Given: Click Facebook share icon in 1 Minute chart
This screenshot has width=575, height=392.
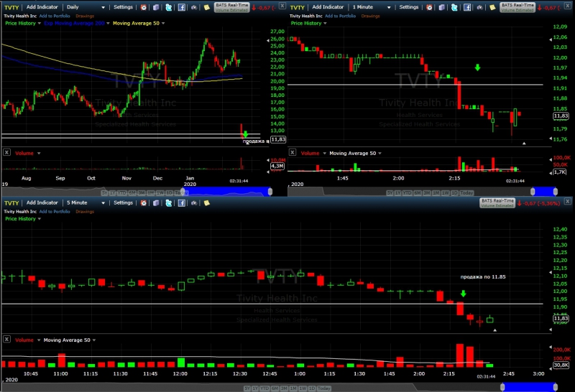Looking at the screenshot, I should coord(467,7).
